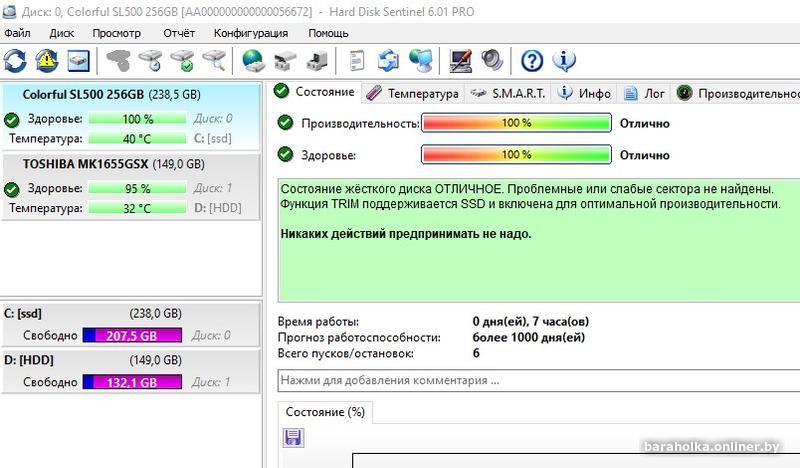Click the green check icon next to right-panel Здоровье
This screenshot has width=800, height=468.
pyautogui.click(x=285, y=154)
